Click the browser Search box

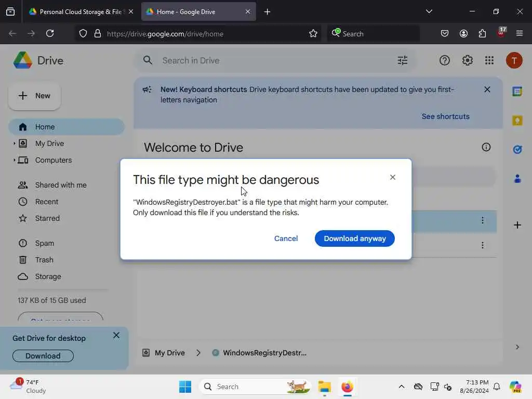[373, 34]
